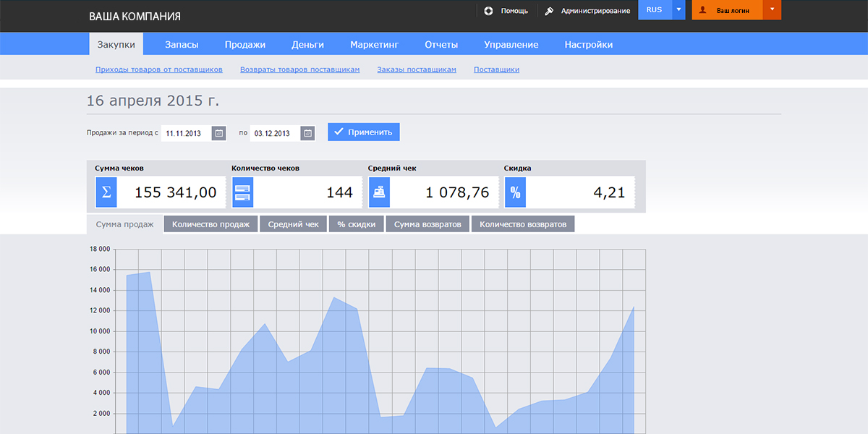Click the percent icon for Скидка
Image resolution: width=868 pixels, height=434 pixels.
pos(515,192)
